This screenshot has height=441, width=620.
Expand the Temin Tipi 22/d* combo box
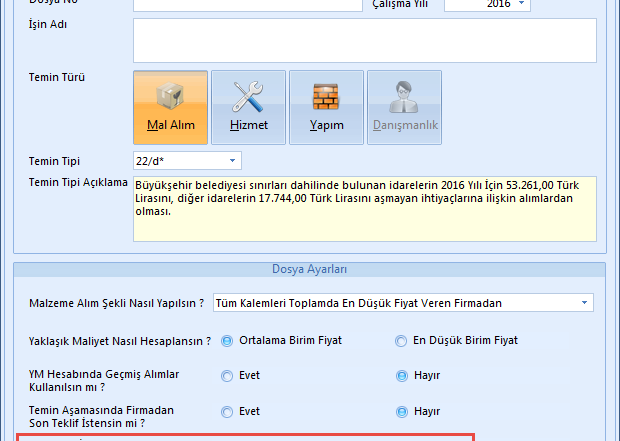point(233,160)
